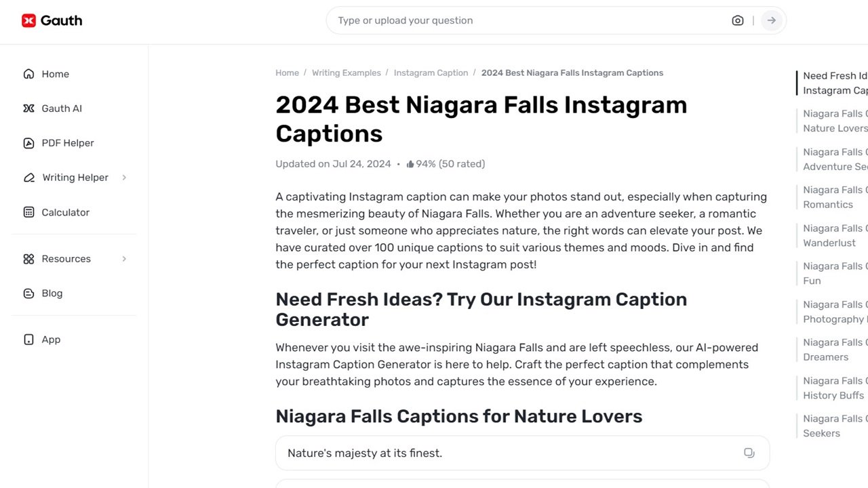
Task: Open the Writing Examples breadcrumb link
Action: pos(347,73)
